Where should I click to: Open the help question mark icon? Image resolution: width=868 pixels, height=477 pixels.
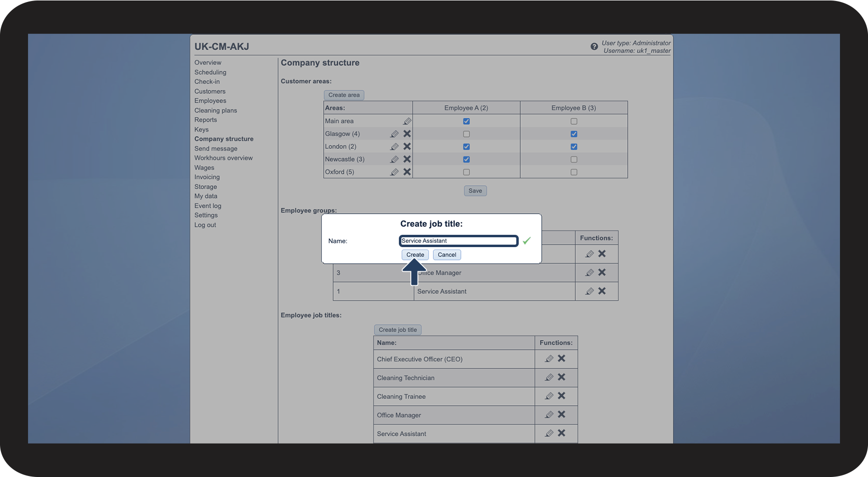pos(594,47)
